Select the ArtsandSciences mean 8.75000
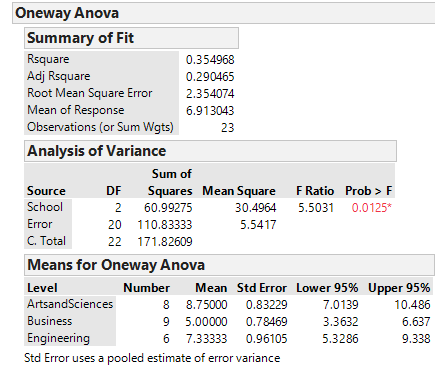The image size is (435, 367). [206, 305]
